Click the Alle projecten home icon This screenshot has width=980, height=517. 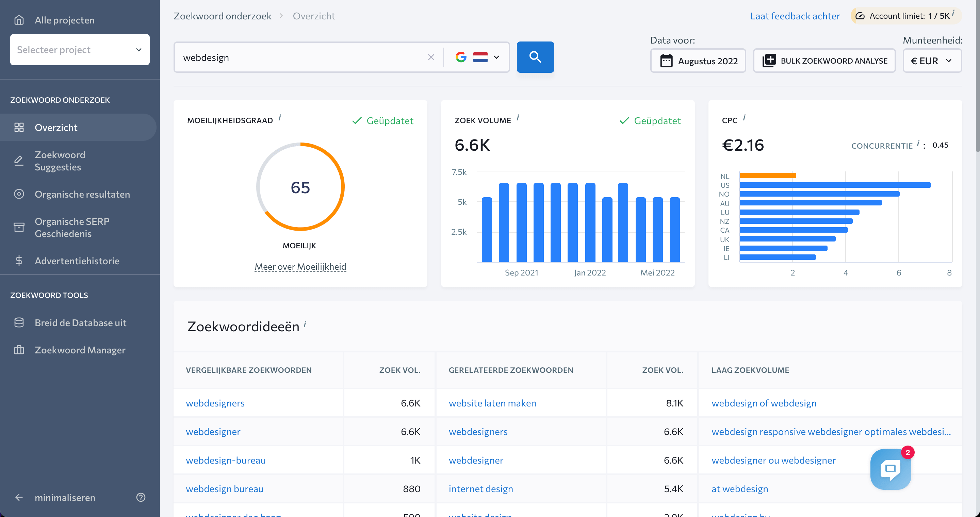click(19, 20)
